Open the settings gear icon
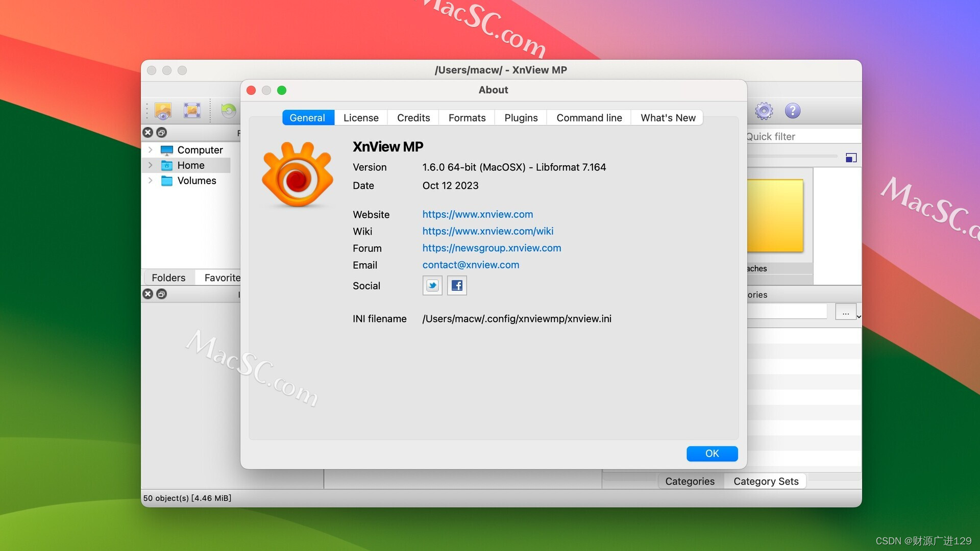980x551 pixels. tap(764, 111)
